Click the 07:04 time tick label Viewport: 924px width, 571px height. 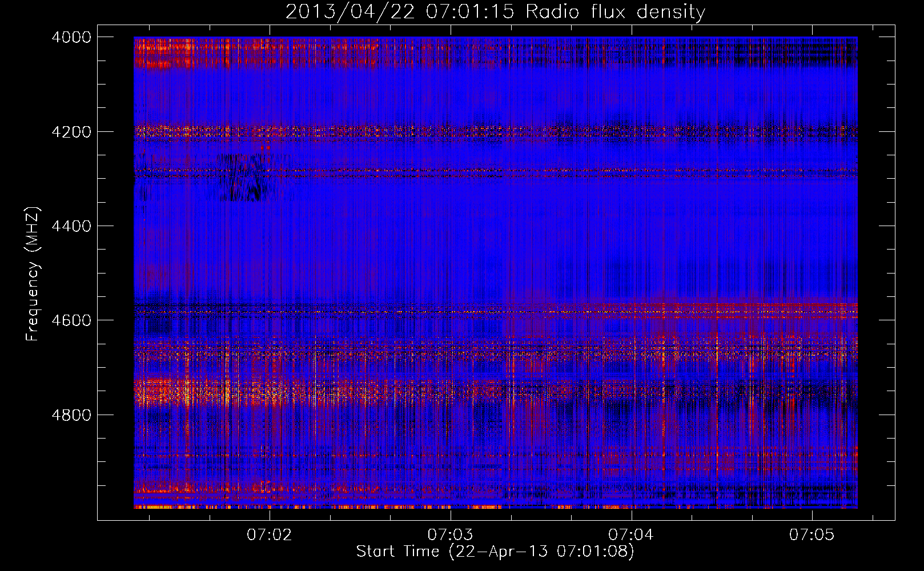tap(631, 534)
